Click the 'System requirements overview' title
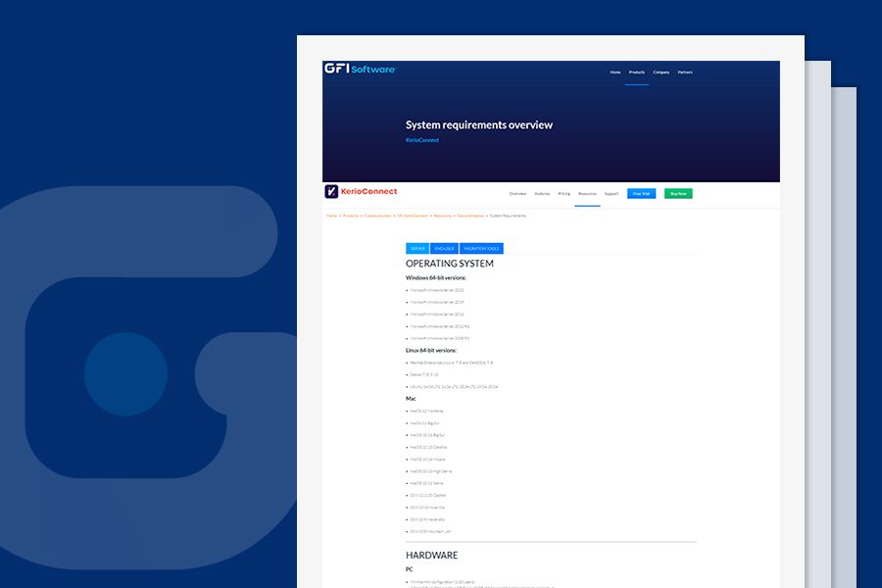This screenshot has height=588, width=882. click(479, 124)
